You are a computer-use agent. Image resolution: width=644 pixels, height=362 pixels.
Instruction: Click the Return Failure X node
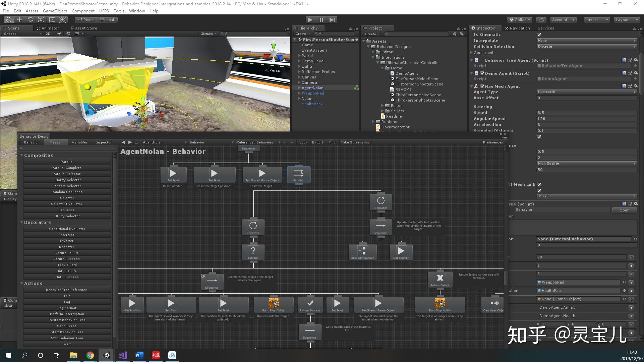440,278
